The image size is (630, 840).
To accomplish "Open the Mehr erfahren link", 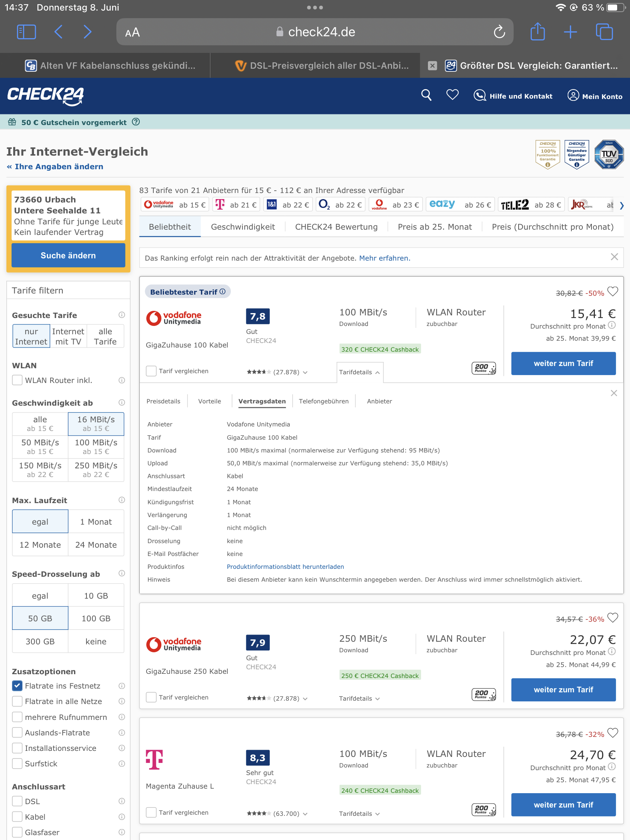I will 384,258.
